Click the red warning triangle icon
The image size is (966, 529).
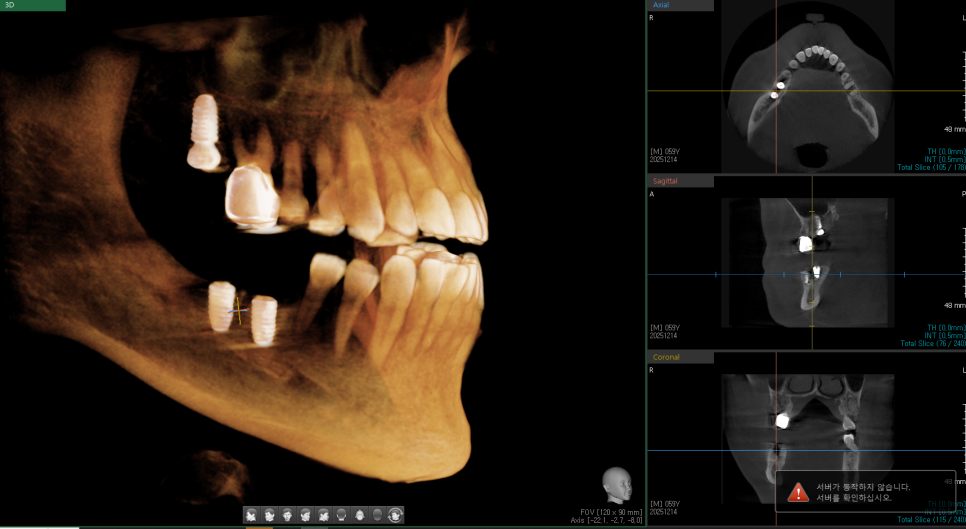(x=798, y=491)
